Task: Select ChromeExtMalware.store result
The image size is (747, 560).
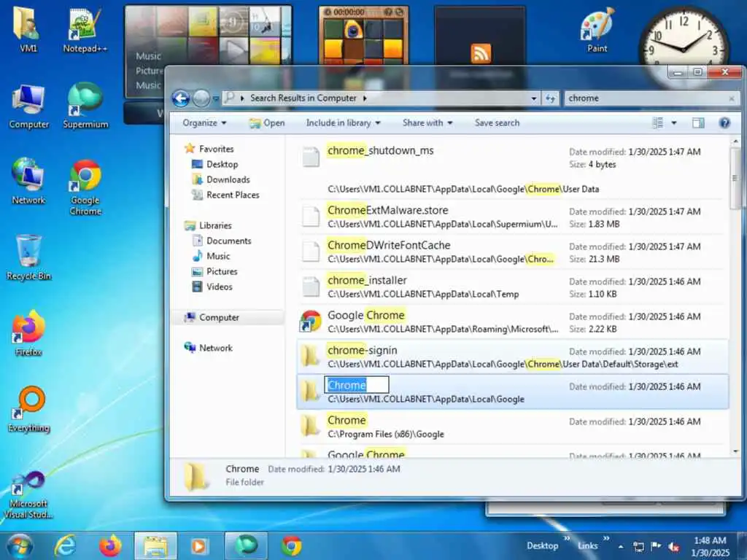Action: [x=512, y=217]
